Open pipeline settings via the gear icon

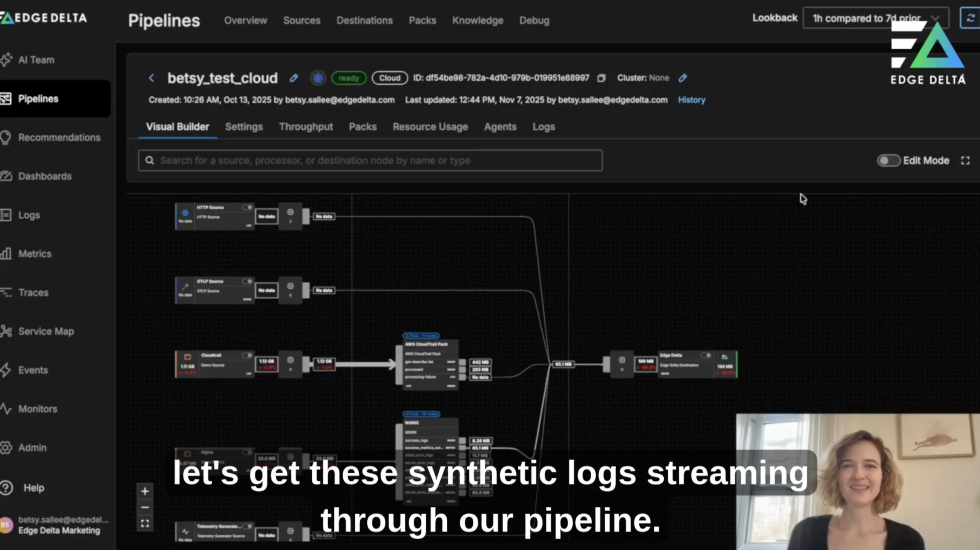point(318,78)
